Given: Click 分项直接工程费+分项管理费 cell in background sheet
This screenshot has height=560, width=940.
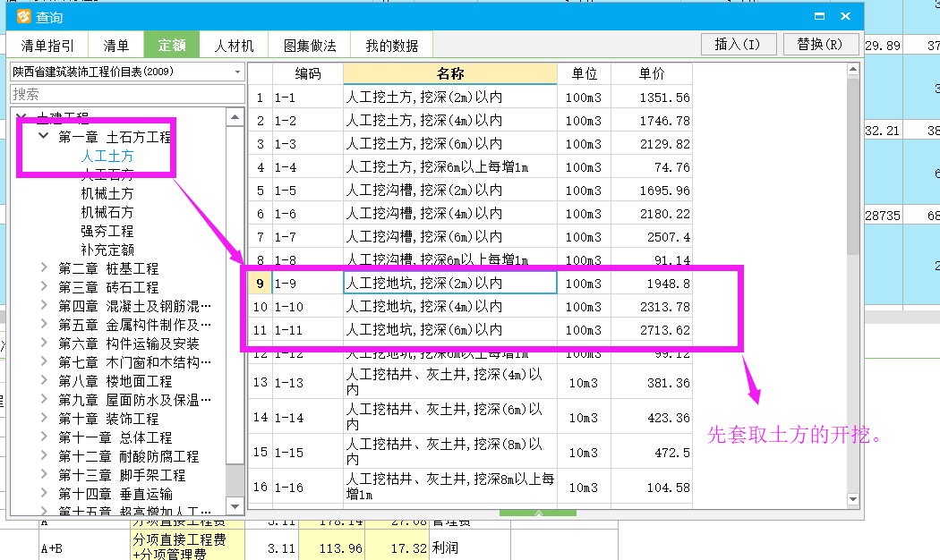Looking at the screenshot, I should coord(187,547).
